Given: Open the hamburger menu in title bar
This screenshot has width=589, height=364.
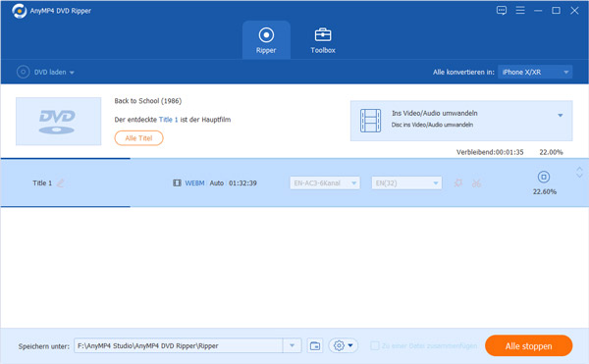Looking at the screenshot, I should [x=520, y=10].
